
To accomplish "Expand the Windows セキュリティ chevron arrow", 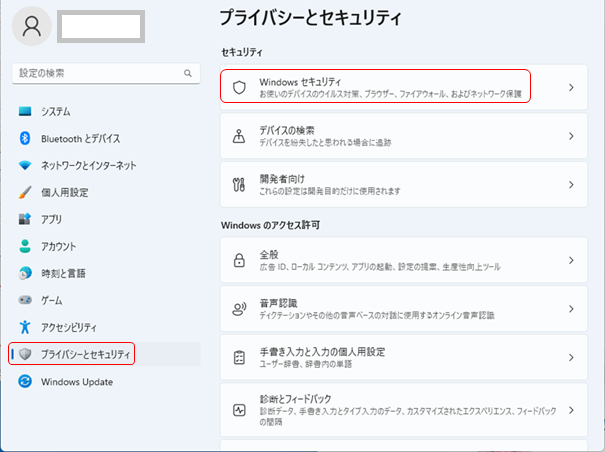I will tap(571, 87).
